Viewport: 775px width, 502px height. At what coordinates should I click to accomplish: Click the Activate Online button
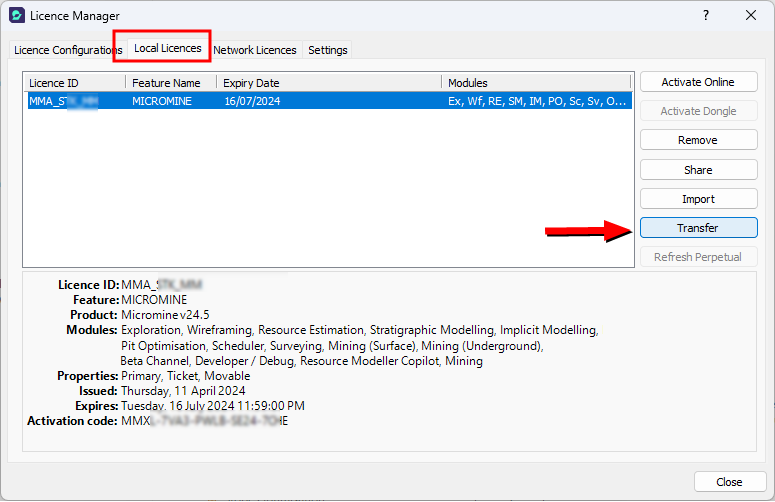698,82
